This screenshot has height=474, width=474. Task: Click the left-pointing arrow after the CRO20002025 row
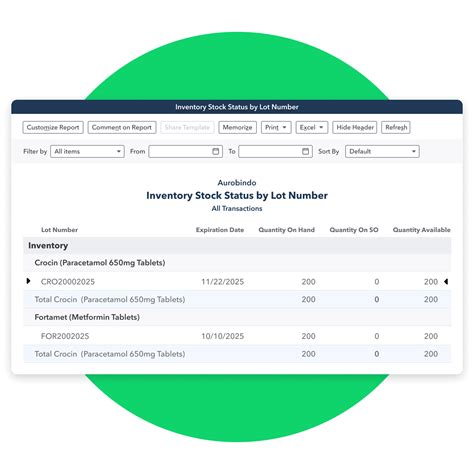[x=446, y=282]
